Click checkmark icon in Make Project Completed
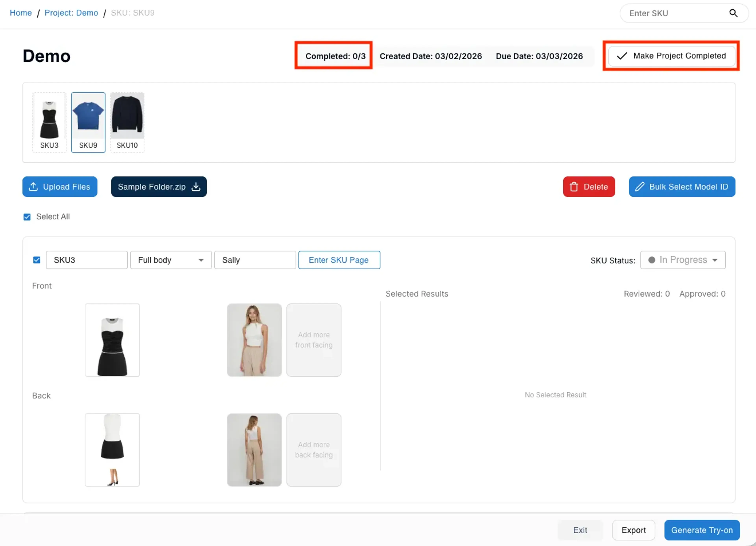 (x=622, y=56)
